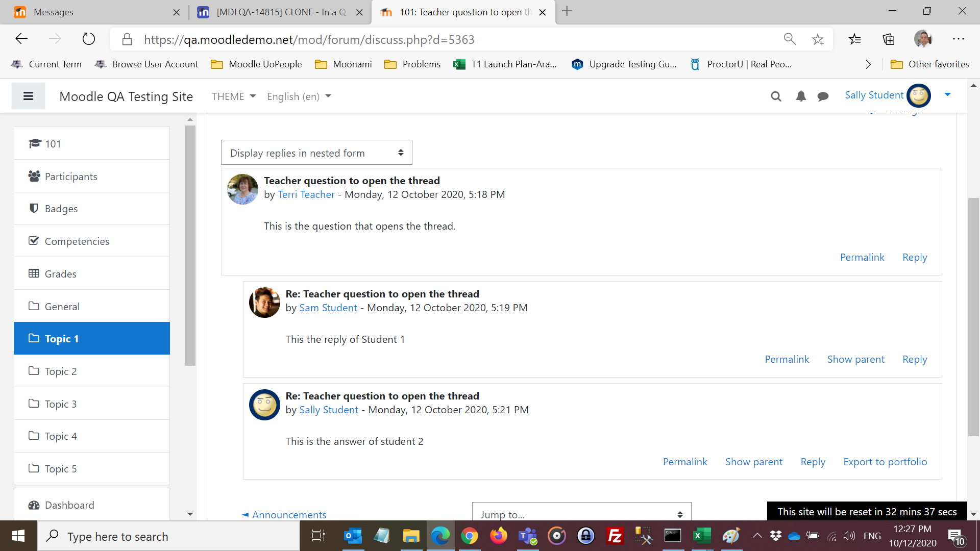Open Task View on the taskbar
The height and width of the screenshot is (551, 980).
318,536
